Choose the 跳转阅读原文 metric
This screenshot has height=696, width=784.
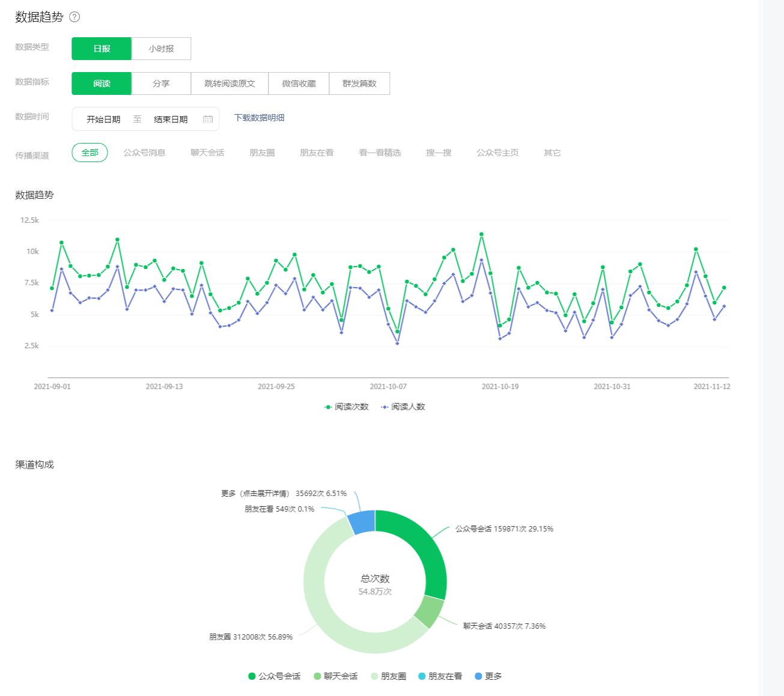coord(229,83)
